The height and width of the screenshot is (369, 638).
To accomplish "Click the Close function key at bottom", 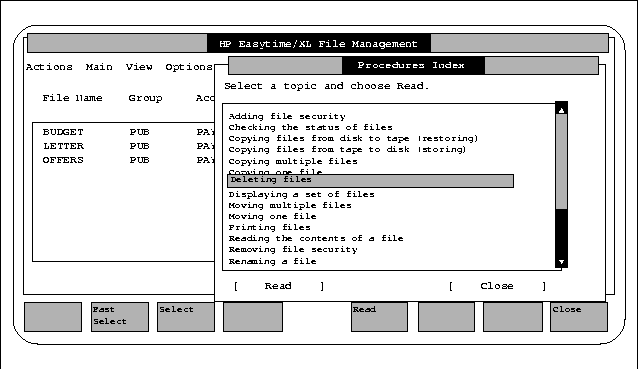I will pos(579,317).
